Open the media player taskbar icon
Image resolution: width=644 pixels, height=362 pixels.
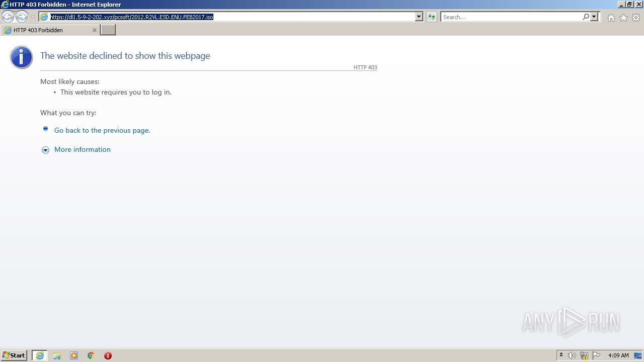point(74,355)
